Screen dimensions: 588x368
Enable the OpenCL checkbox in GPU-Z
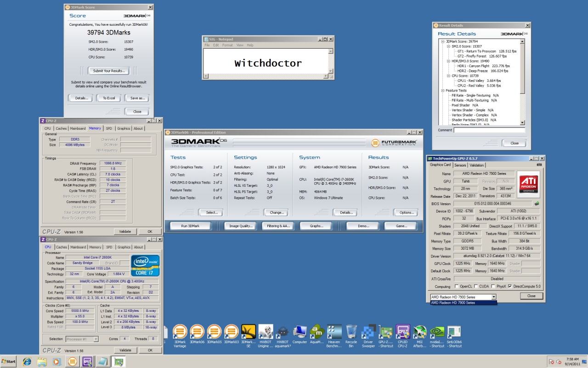tap(458, 286)
